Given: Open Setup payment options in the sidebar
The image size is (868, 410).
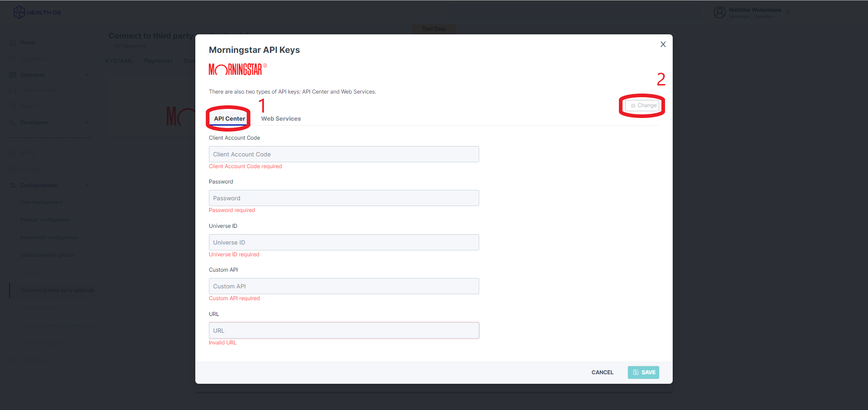Looking at the screenshot, I should (47, 255).
